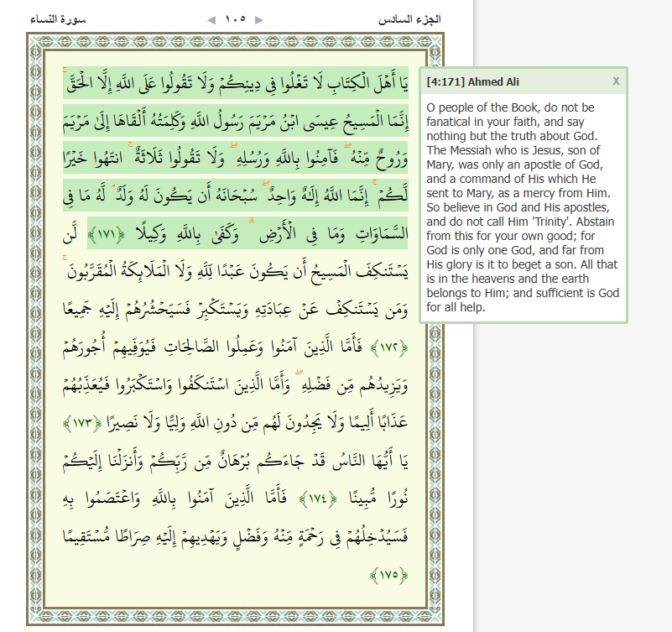Select verse line starting يستنكف المسيح
Image resolution: width=672 pixels, height=632 pixels.
[236, 271]
